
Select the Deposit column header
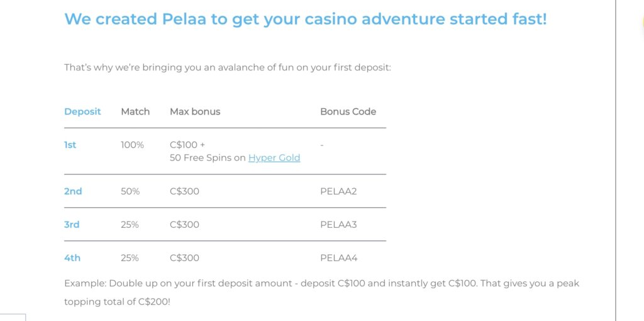point(82,112)
